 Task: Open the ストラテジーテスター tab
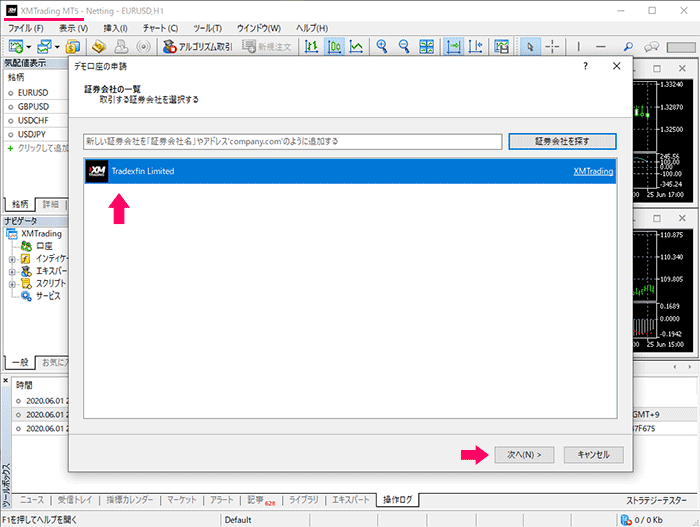coord(656,500)
